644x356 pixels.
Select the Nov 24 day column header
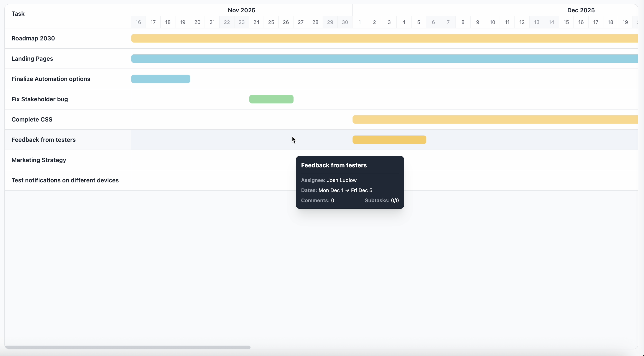(x=256, y=22)
